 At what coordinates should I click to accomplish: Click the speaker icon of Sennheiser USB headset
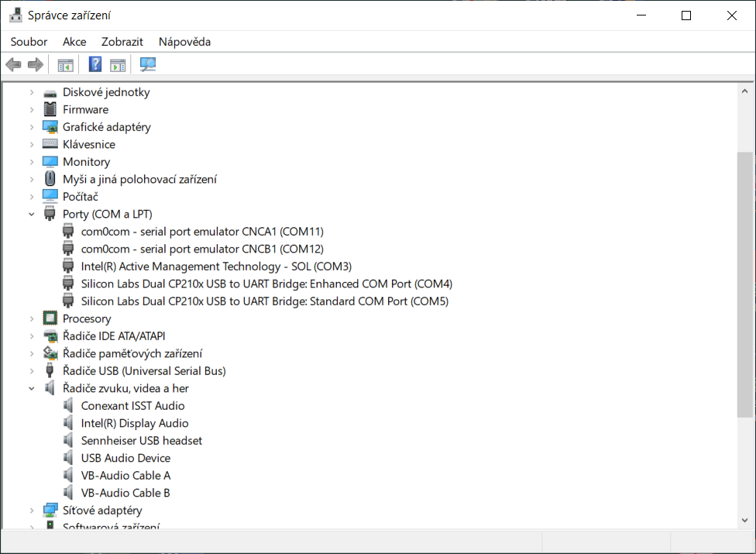pos(70,441)
